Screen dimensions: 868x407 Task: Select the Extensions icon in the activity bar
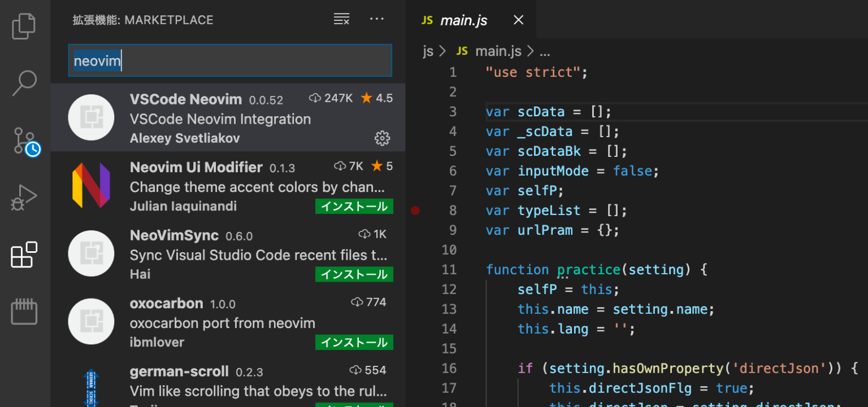pyautogui.click(x=24, y=255)
